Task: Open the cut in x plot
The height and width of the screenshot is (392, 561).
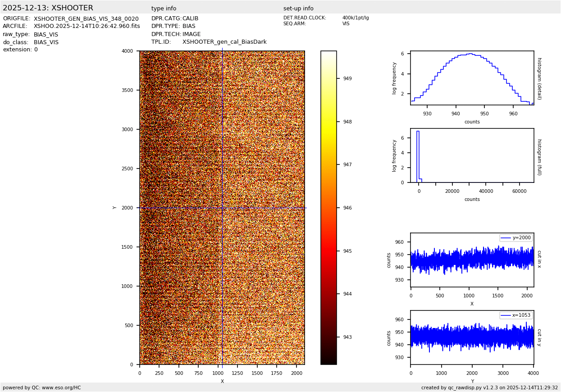Action: 472,260
